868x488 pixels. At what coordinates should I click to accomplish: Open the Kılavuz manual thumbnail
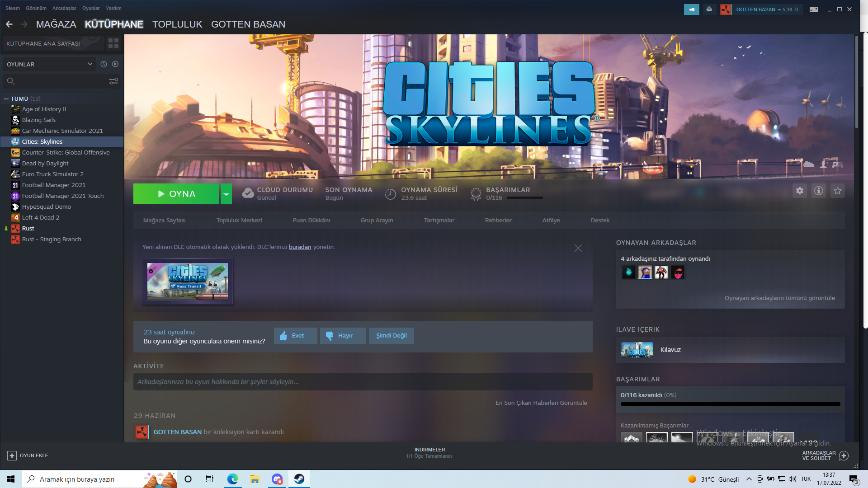pyautogui.click(x=637, y=350)
